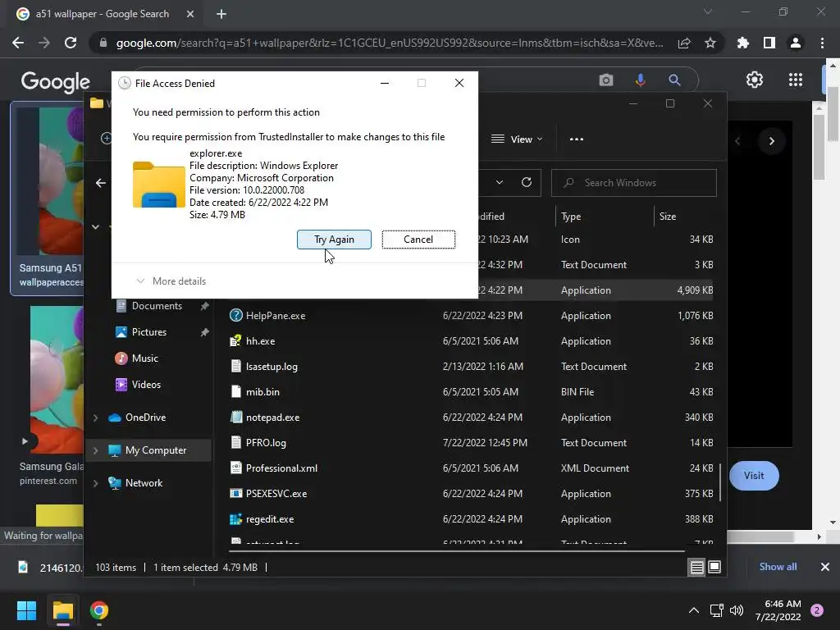The height and width of the screenshot is (630, 840).
Task: Sort by Type column header
Action: point(571,217)
